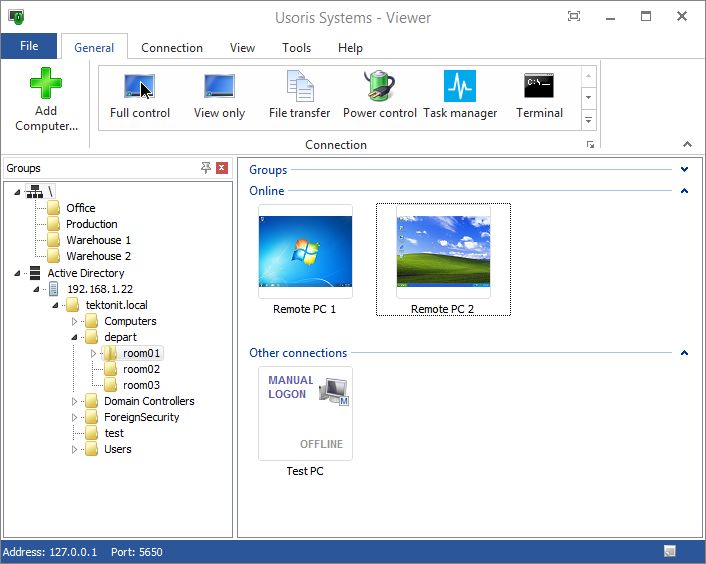Expand the Groups section in main pane
The image size is (706, 564).
tap(684, 169)
